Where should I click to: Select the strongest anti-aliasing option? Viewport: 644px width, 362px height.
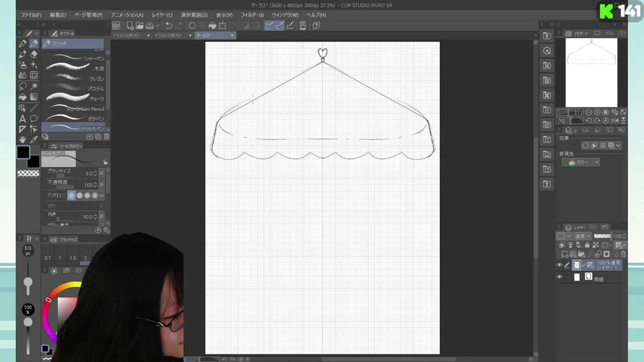(95, 196)
